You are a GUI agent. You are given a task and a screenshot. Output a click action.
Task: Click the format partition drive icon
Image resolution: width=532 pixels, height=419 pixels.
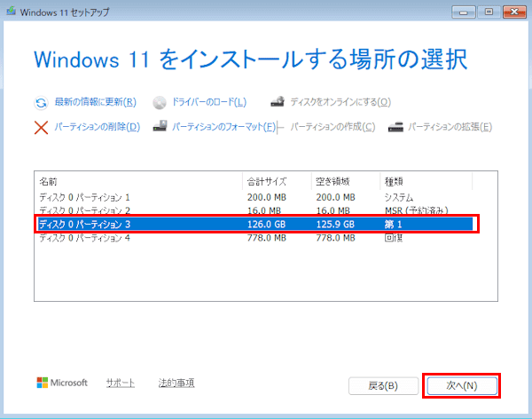160,126
